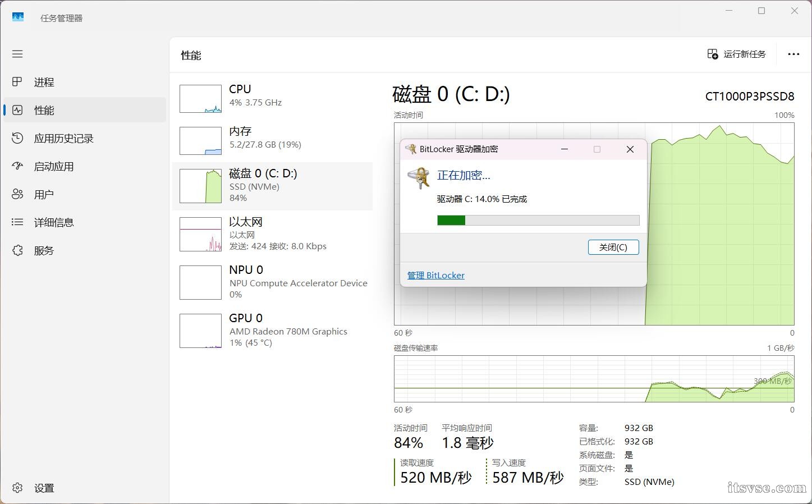This screenshot has width=812, height=504.
Task: Click 520 MB/秒 read speed value
Action: (436, 478)
